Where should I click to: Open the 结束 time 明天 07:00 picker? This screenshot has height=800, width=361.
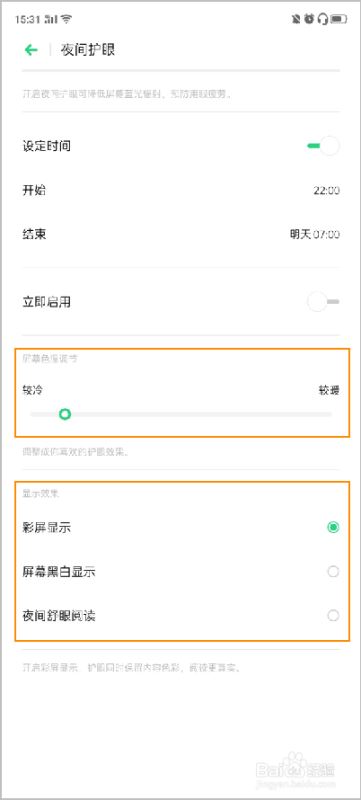click(181, 235)
